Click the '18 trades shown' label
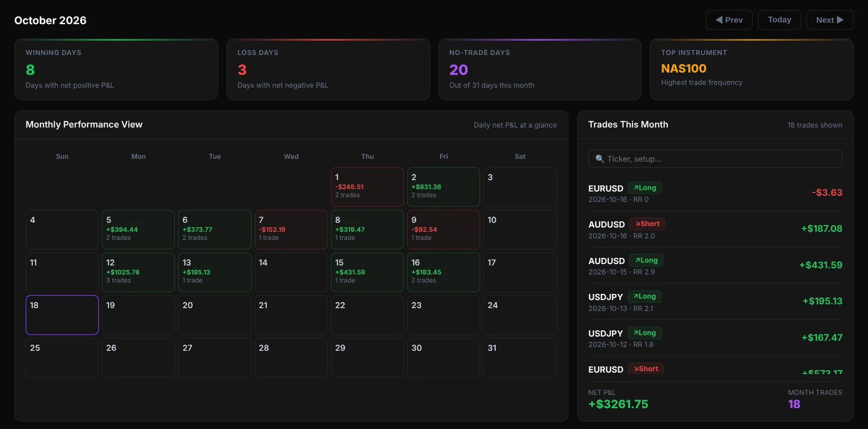This screenshot has height=429, width=868. tap(815, 125)
